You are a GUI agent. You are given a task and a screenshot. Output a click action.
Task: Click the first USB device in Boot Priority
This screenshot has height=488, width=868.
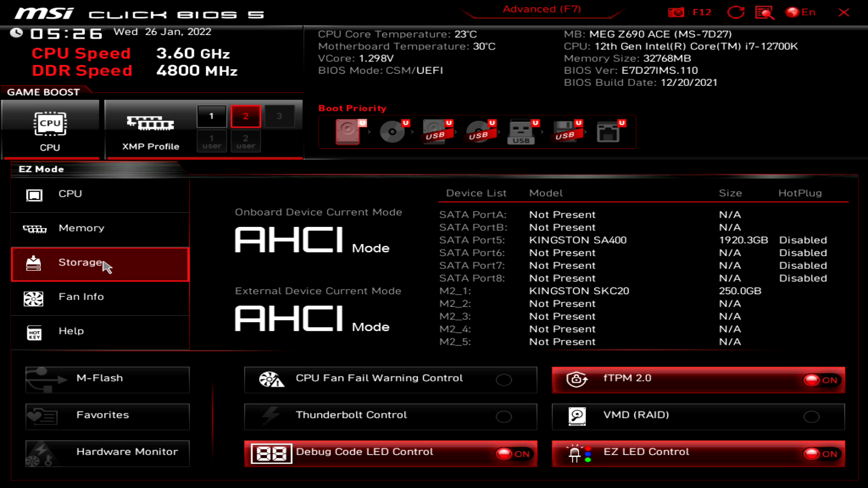pyautogui.click(x=435, y=132)
